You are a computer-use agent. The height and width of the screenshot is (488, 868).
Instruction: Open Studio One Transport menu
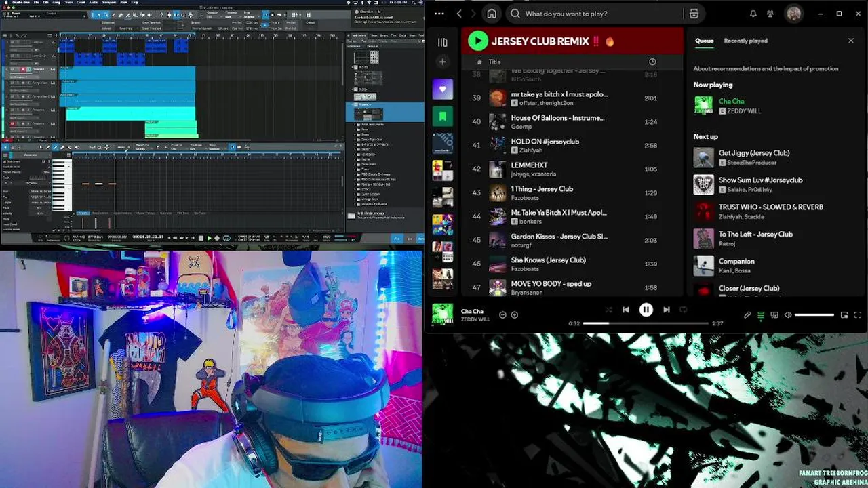pos(108,3)
